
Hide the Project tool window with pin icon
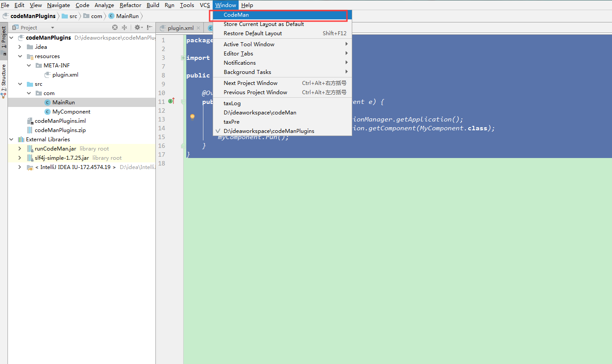click(x=150, y=27)
